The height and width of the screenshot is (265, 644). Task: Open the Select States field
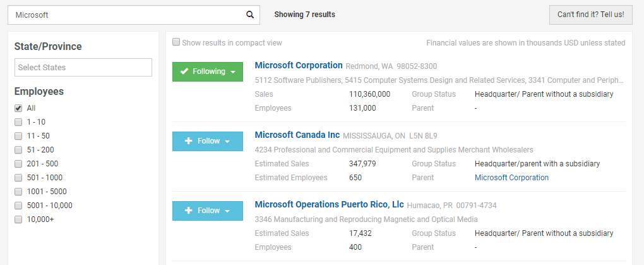(83, 68)
